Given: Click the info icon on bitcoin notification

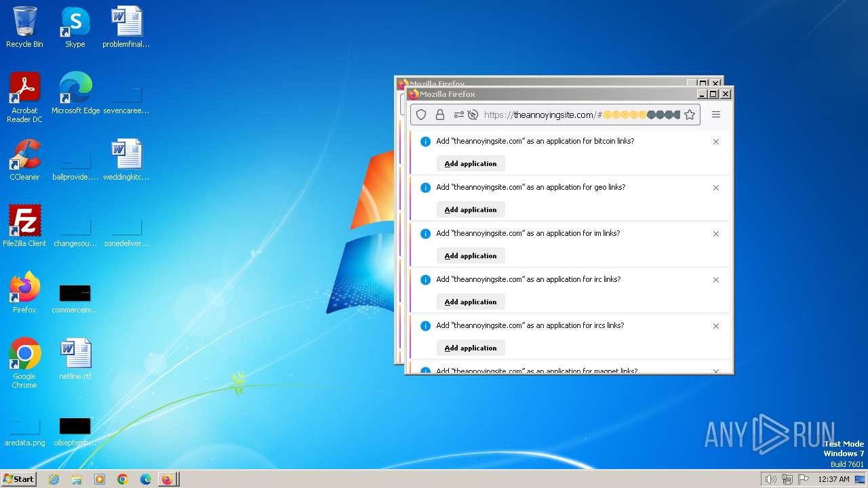Looking at the screenshot, I should click(x=425, y=142).
